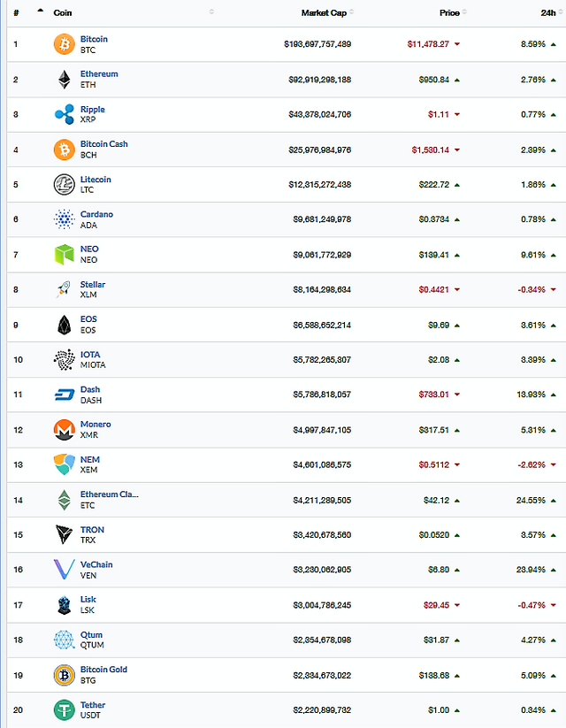The image size is (566, 728).
Task: Click Cardano price $0.3734
Action: coord(433,219)
